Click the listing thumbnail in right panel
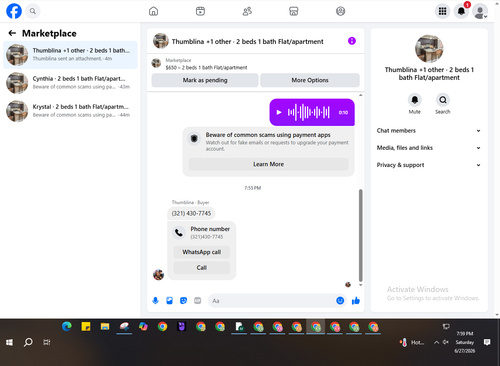500x366 pixels. click(x=429, y=48)
